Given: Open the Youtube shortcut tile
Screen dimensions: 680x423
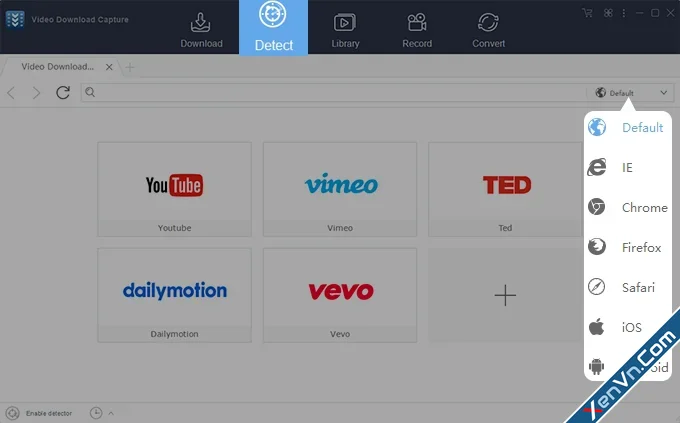Looking at the screenshot, I should [174, 189].
